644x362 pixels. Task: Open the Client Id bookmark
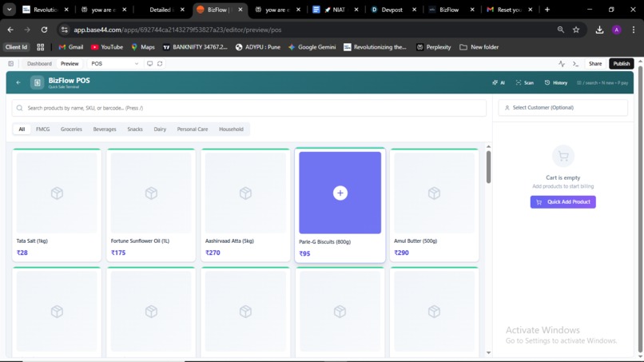(x=17, y=47)
